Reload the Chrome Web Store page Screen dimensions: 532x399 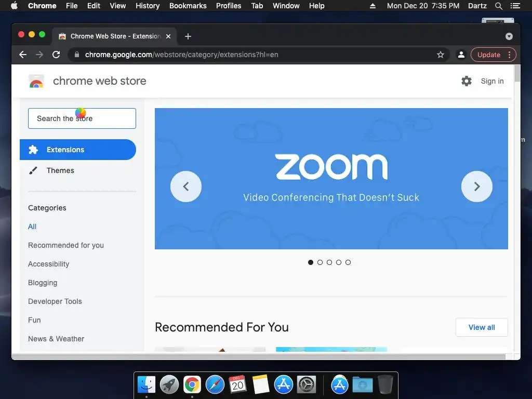(56, 55)
